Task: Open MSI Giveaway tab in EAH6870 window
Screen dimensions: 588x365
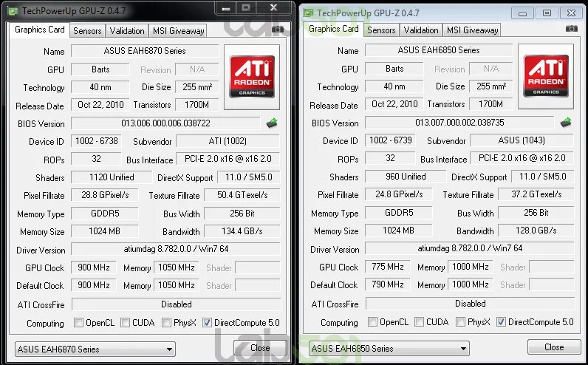Action: (178, 31)
